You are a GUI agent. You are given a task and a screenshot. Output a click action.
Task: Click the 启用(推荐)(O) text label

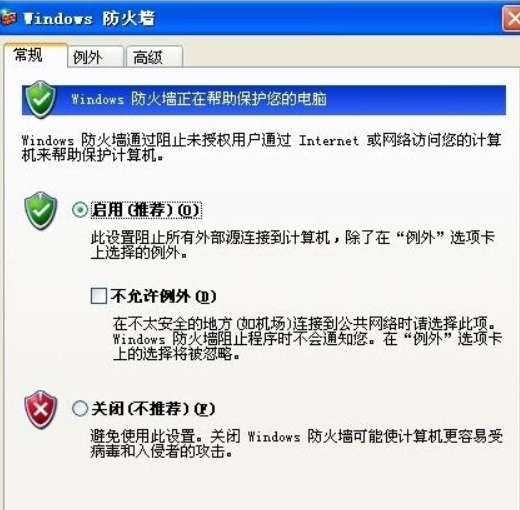[146, 210]
